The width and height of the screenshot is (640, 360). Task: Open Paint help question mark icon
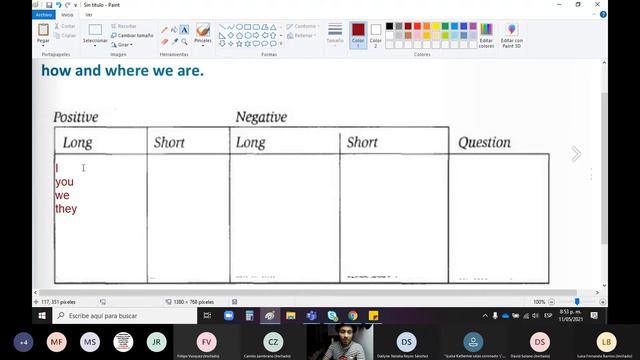pyautogui.click(x=603, y=15)
